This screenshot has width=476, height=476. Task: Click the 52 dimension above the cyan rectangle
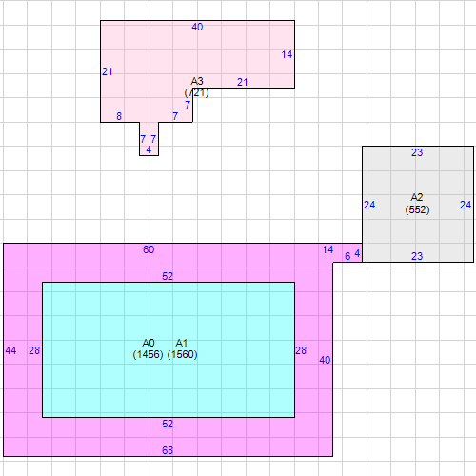pos(168,276)
